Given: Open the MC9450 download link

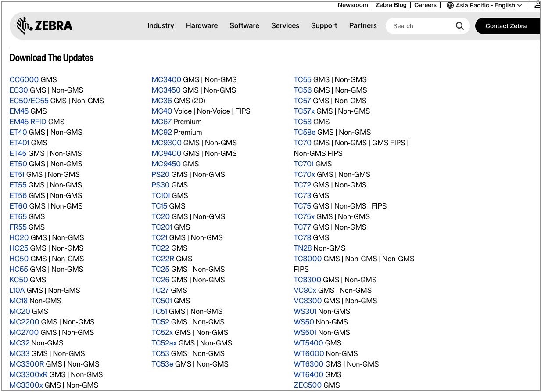Looking at the screenshot, I should point(166,164).
